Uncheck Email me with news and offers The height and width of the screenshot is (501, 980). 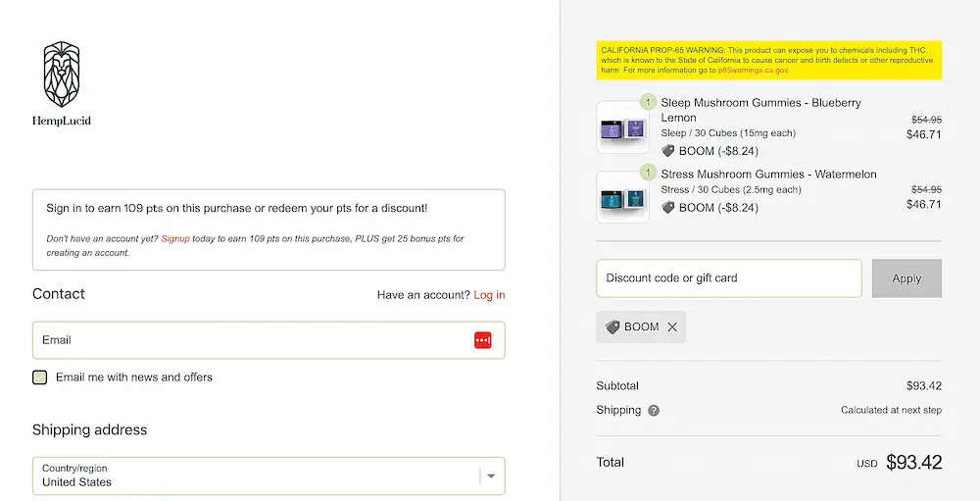40,377
